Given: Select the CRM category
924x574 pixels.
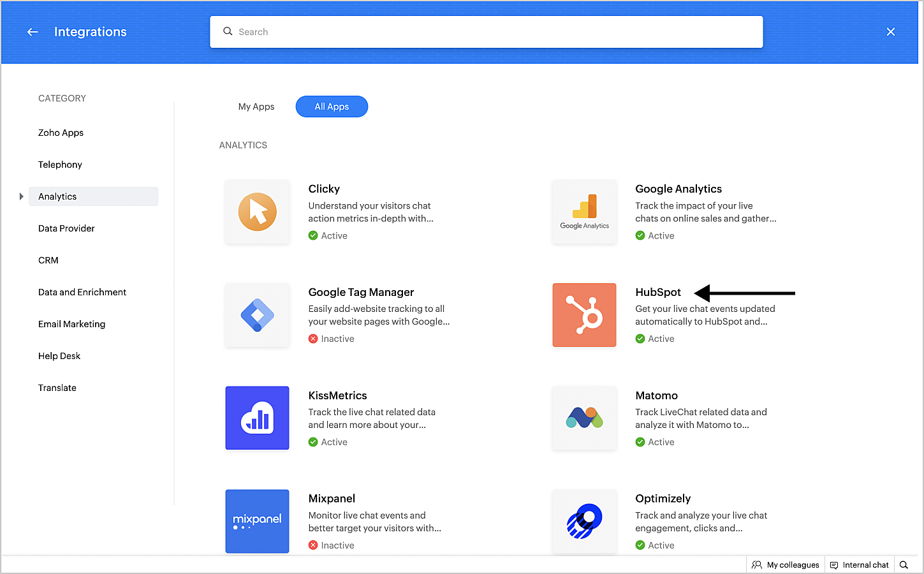Looking at the screenshot, I should tap(48, 260).
